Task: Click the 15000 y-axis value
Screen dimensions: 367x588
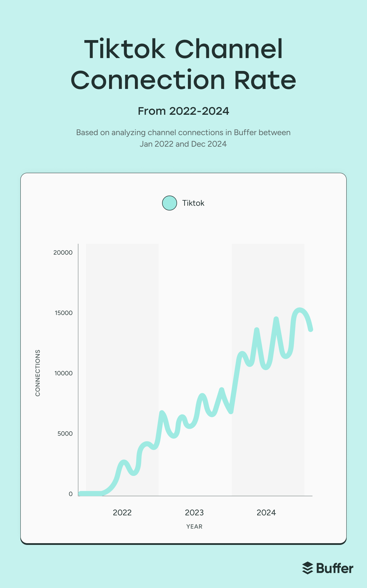Action: tap(64, 313)
